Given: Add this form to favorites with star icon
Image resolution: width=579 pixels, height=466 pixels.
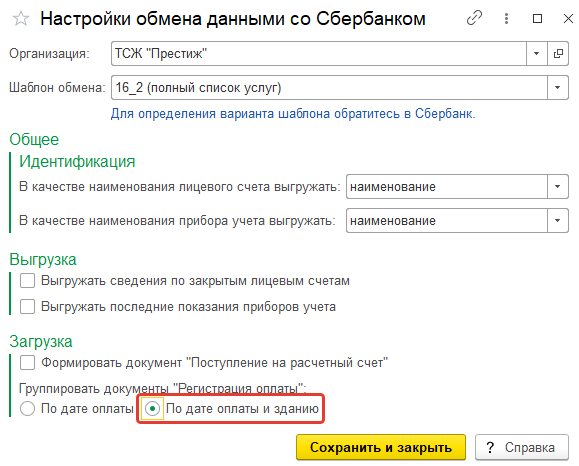Looking at the screenshot, I should [x=21, y=18].
